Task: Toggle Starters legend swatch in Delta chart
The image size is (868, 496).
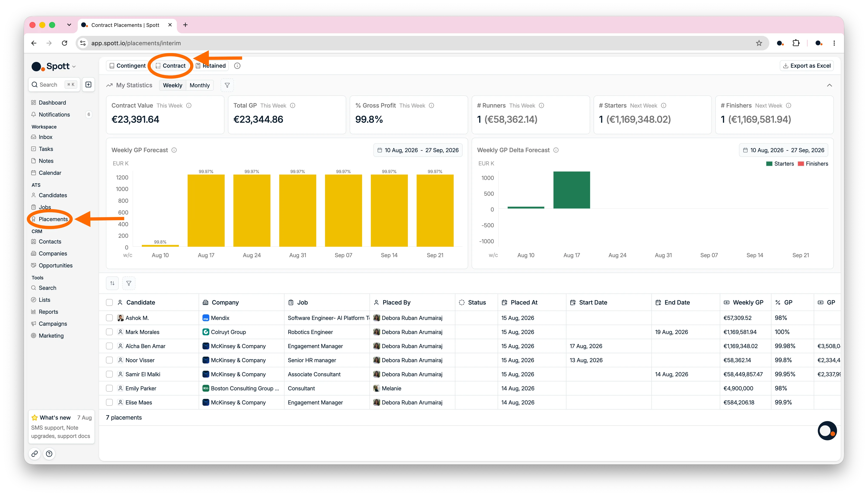Action: coord(769,164)
